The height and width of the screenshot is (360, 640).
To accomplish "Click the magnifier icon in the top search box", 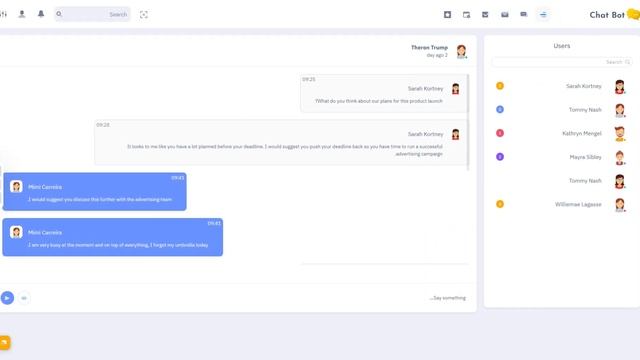I will coord(59,14).
